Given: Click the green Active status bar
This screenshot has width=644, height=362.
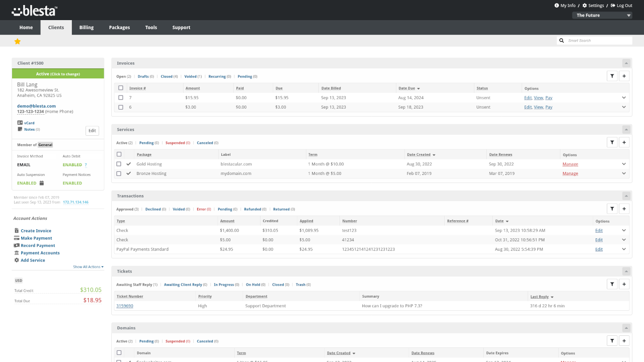Looking at the screenshot, I should (x=58, y=74).
